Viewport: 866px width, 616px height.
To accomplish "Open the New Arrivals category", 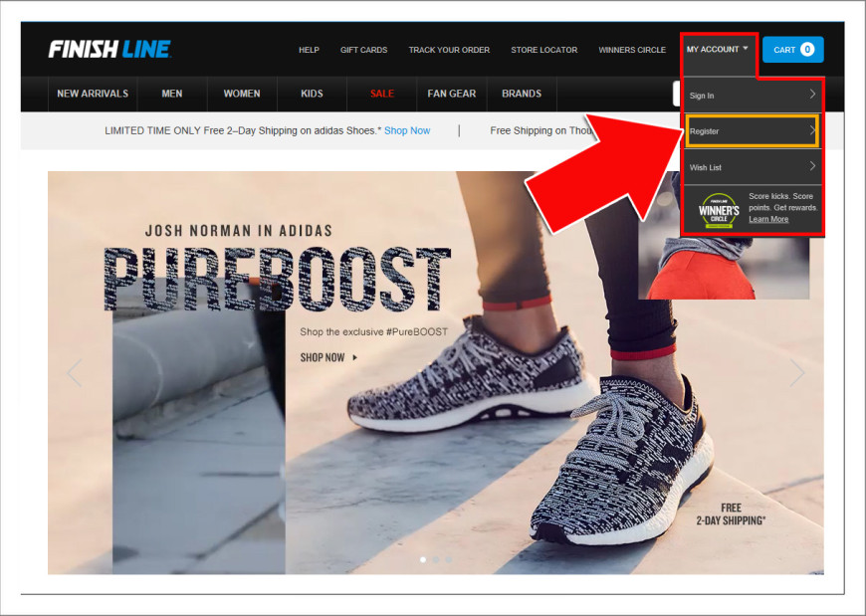I will (x=93, y=94).
